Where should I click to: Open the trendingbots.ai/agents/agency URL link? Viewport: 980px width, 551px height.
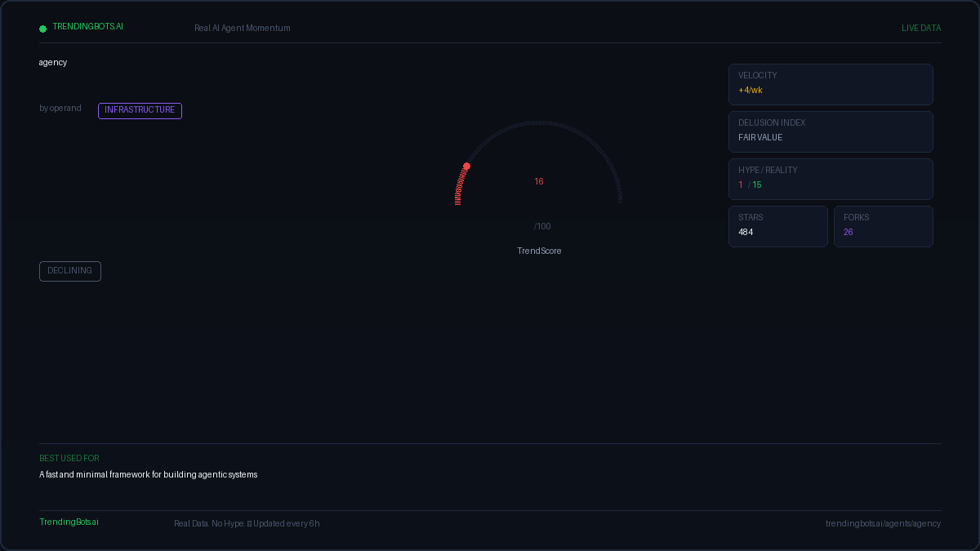(x=883, y=524)
